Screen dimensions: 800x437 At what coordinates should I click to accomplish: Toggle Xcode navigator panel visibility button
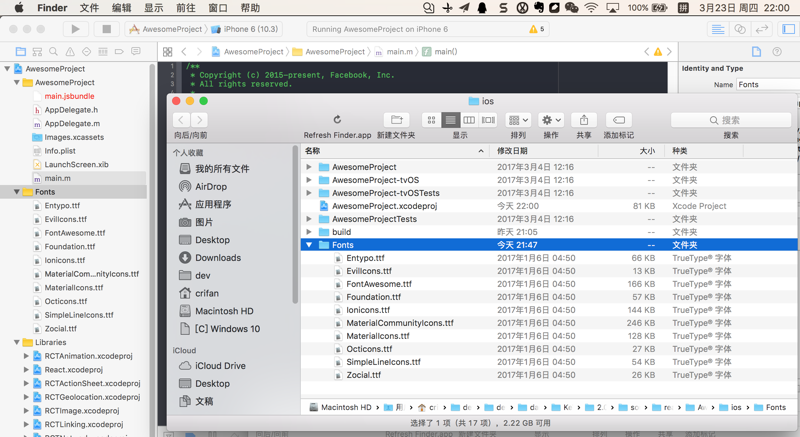tap(788, 29)
